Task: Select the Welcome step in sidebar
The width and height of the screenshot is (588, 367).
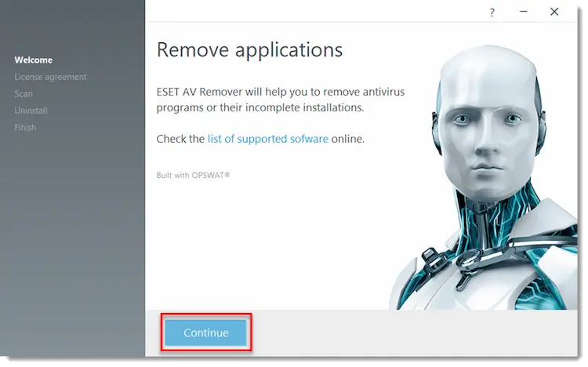Action: point(34,60)
